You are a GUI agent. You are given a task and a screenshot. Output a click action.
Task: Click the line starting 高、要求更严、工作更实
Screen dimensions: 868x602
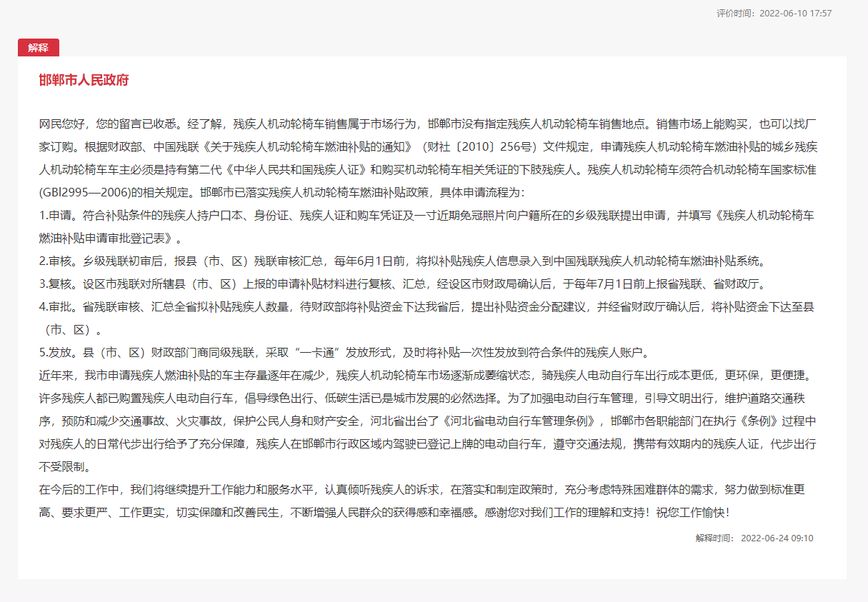(x=386, y=512)
